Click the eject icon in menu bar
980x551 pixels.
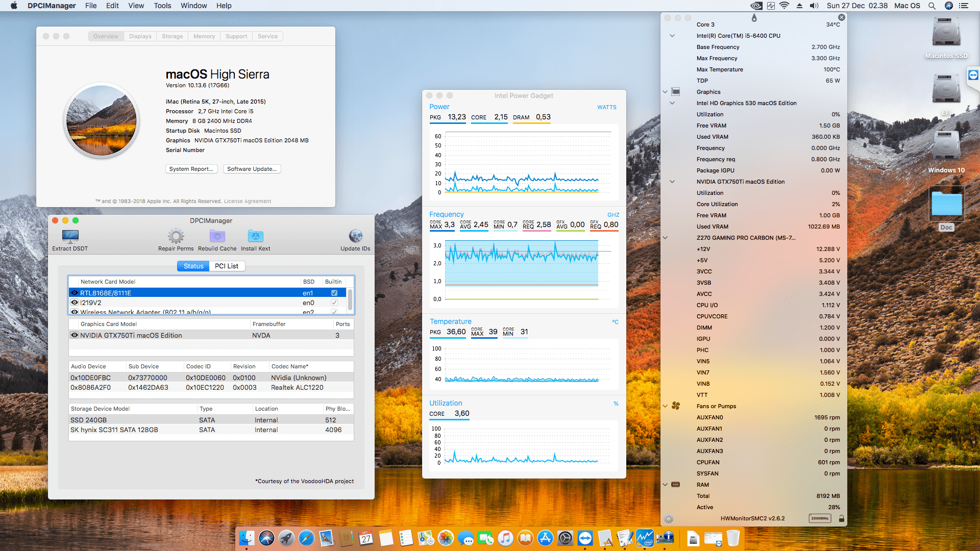pos(799,6)
